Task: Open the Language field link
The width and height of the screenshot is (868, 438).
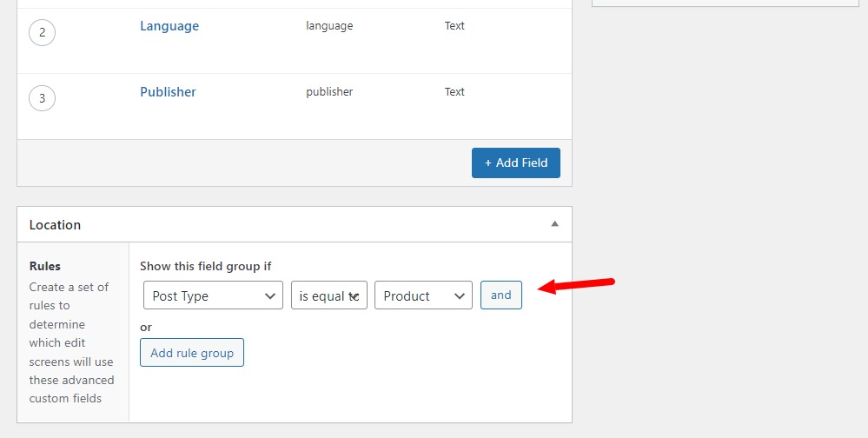Action: tap(169, 26)
